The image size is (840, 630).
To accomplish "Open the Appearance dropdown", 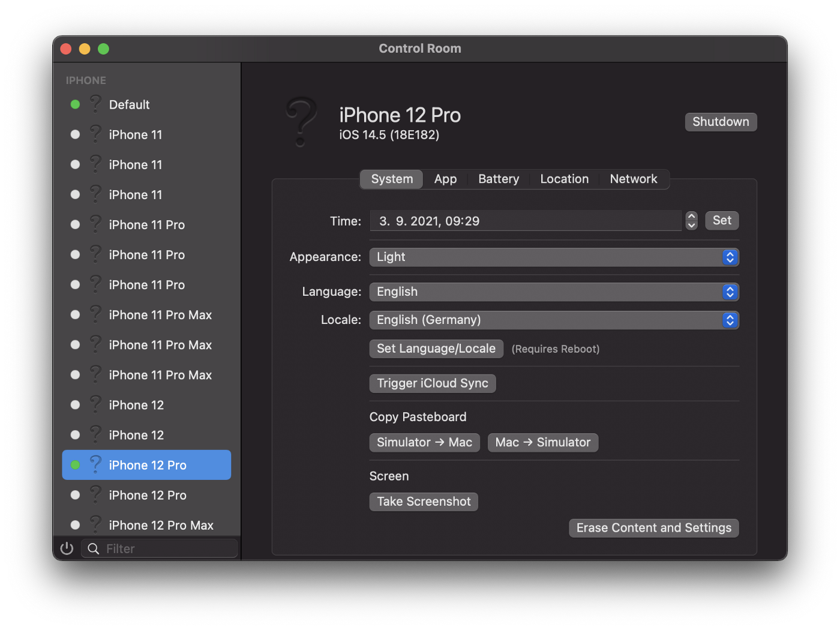I will 553,257.
